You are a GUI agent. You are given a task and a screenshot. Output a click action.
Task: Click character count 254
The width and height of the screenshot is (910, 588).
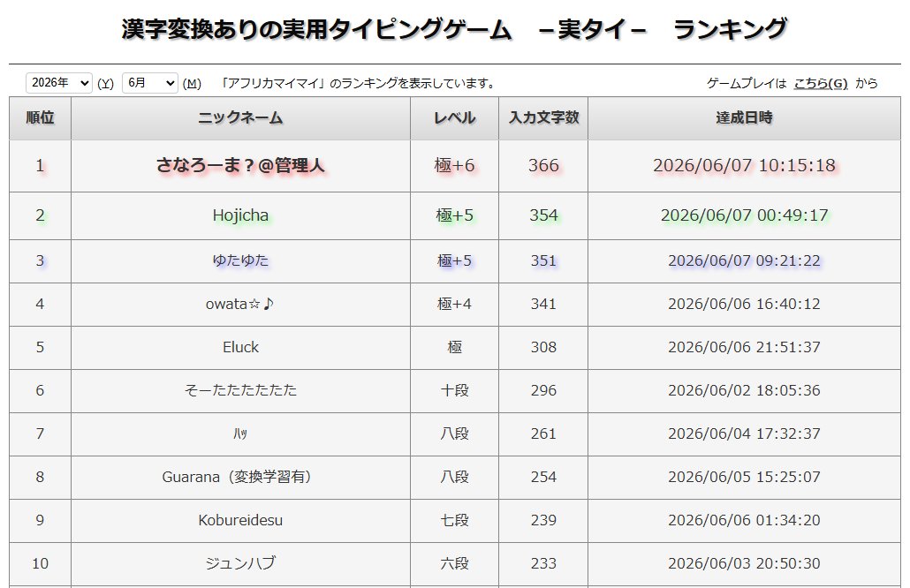[543, 477]
